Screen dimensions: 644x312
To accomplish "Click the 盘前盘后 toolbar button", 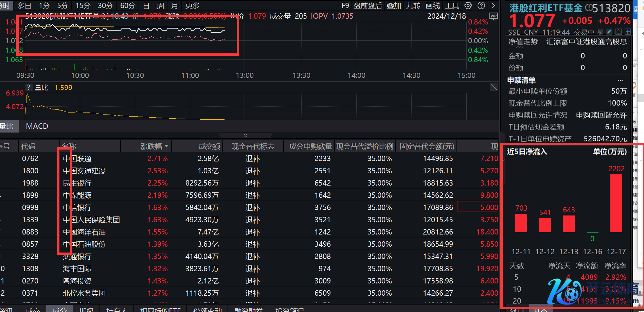I will [x=368, y=5].
